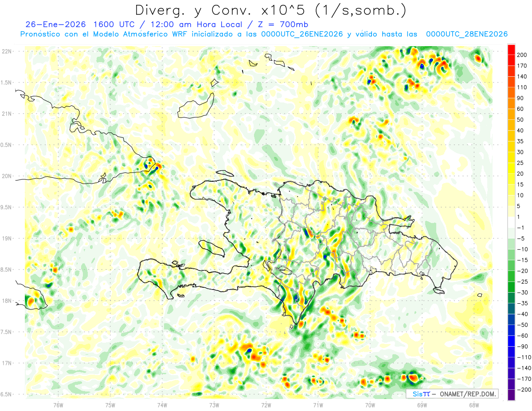Click the '-1' colorbar value
532x411 pixels.
click(x=521, y=227)
